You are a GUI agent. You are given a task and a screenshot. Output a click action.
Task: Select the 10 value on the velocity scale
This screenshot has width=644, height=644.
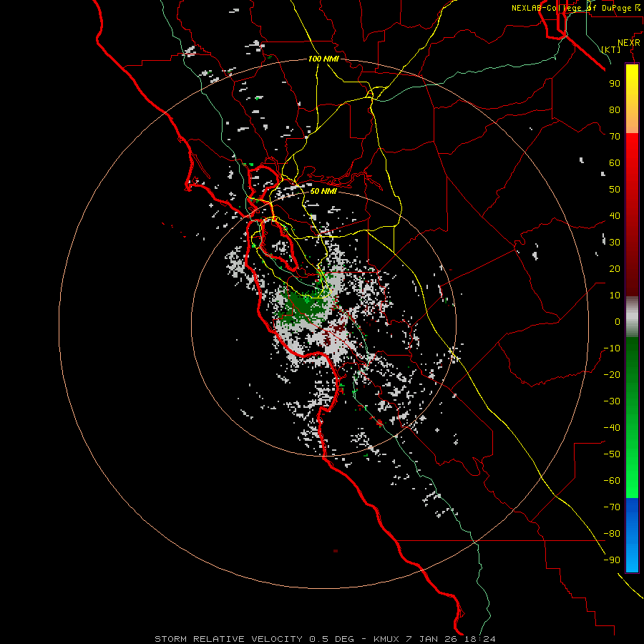coord(615,296)
